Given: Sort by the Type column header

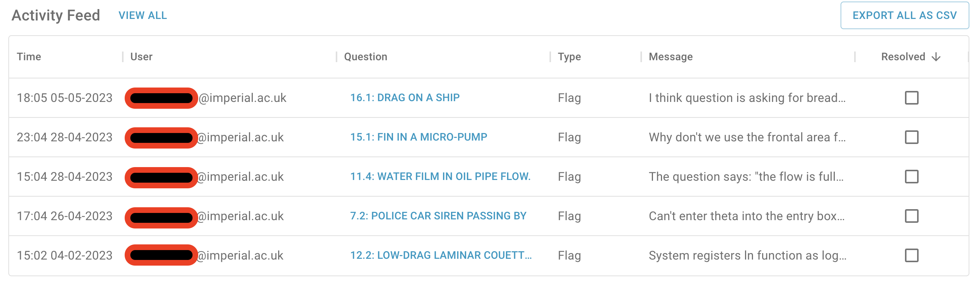Looking at the screenshot, I should click(569, 57).
